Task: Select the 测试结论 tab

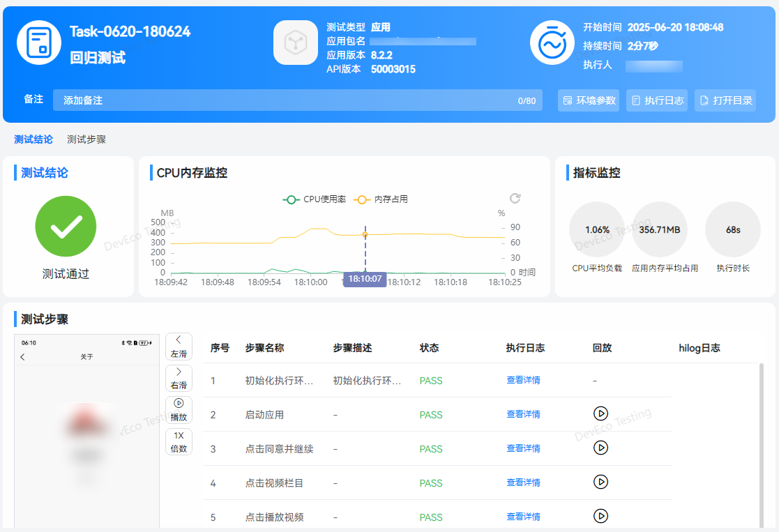Action: pos(33,139)
